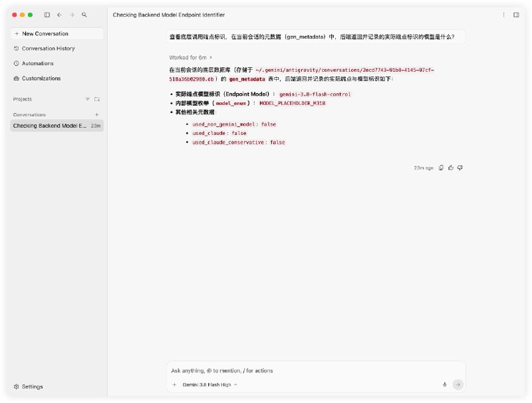
Task: Click the gemini-3.8-flash-control code text
Action: click(x=315, y=94)
